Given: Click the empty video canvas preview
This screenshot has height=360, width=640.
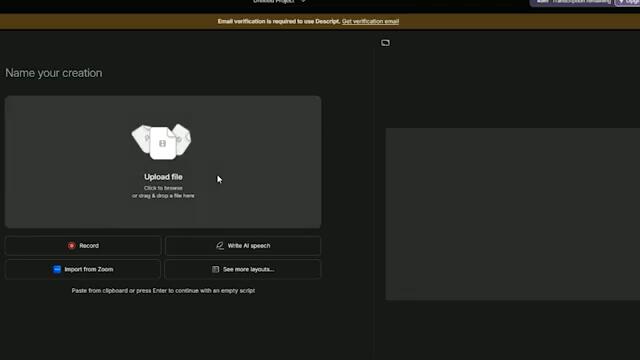Looking at the screenshot, I should 513,214.
